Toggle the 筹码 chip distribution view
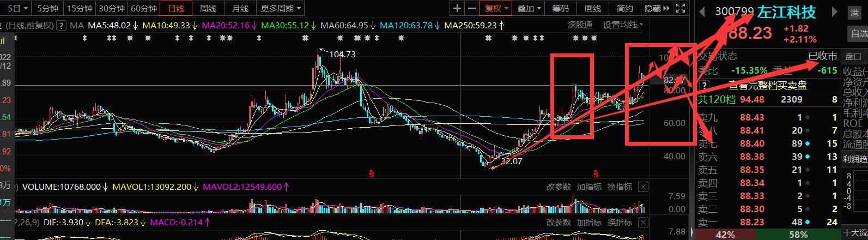This screenshot has height=240, width=868. tap(560, 8)
